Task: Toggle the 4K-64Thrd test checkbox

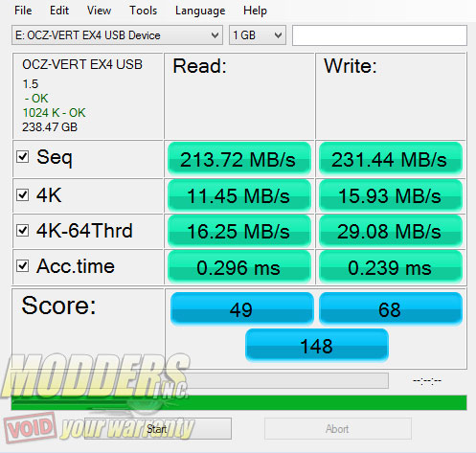Action: point(23,230)
